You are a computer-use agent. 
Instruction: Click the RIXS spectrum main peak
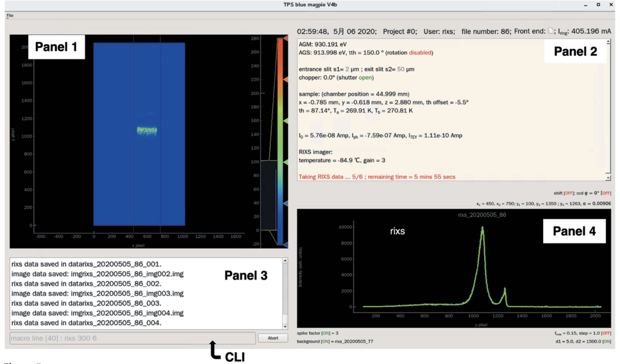[482, 228]
